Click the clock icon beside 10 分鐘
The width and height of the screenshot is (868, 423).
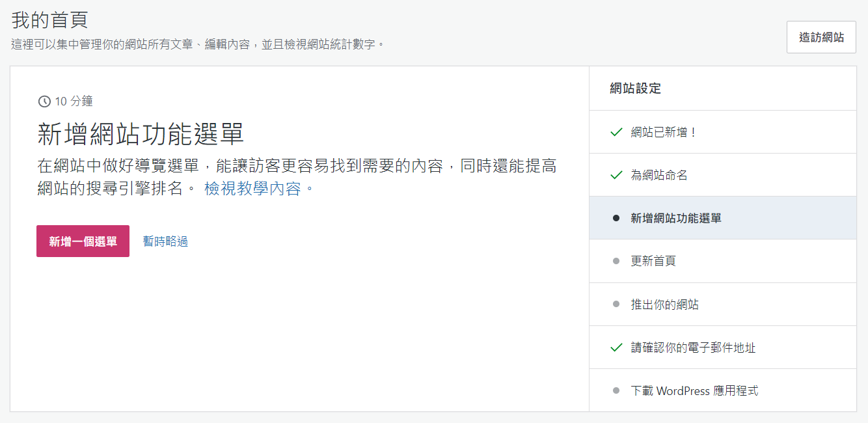[x=44, y=101]
